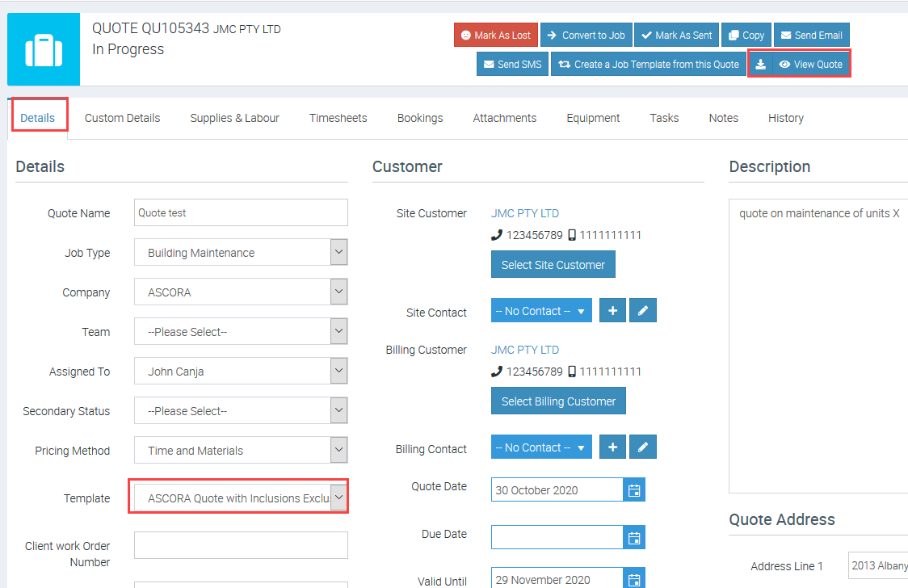
Task: Click the briefcase quote icon
Action: (44, 49)
